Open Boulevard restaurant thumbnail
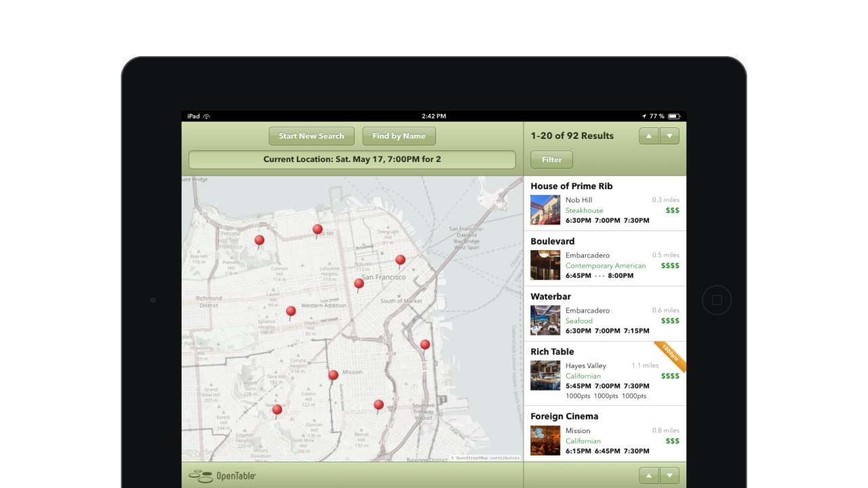Viewport: 868px width, 488px height. click(x=545, y=265)
